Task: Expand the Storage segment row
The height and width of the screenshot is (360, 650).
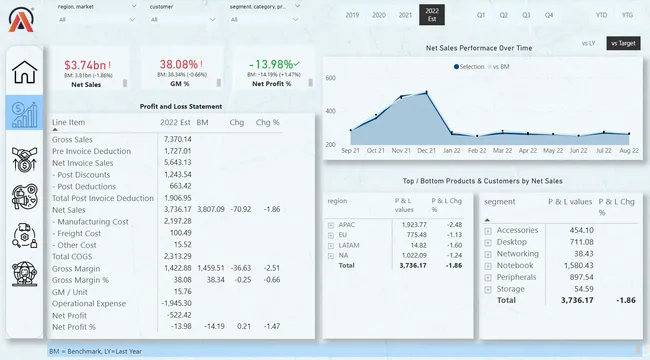Action: click(x=488, y=289)
